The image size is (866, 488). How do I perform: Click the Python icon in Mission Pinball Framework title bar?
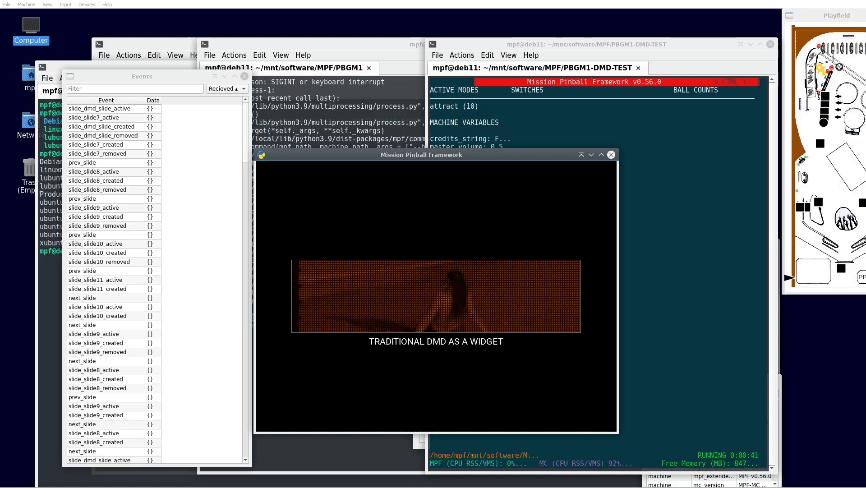pos(261,155)
